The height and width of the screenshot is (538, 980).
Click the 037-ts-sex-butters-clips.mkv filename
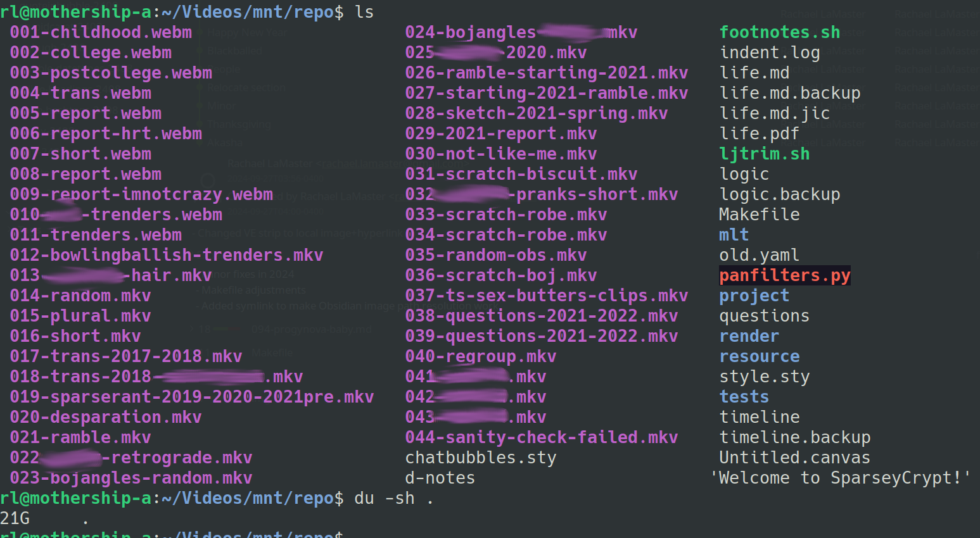click(546, 296)
